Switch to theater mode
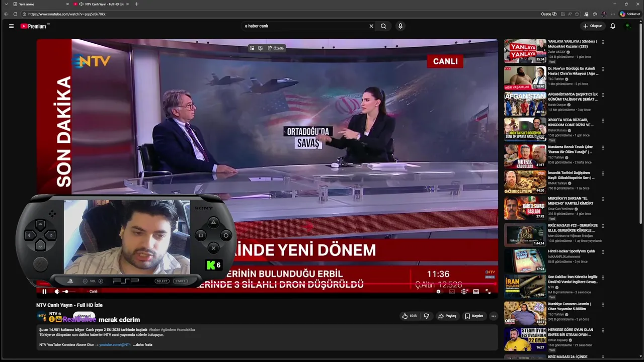The width and height of the screenshot is (644, 362). (476, 292)
